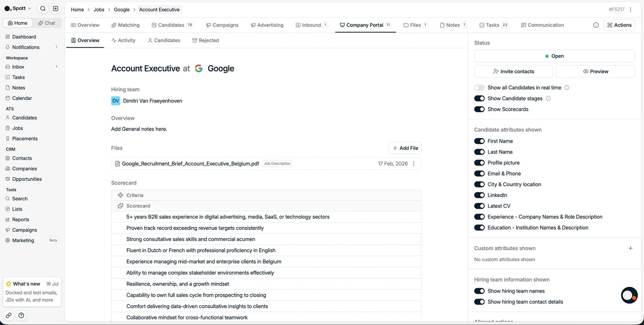Open the file options menu for Google_Recruitment_Brief PDF

coord(414,164)
